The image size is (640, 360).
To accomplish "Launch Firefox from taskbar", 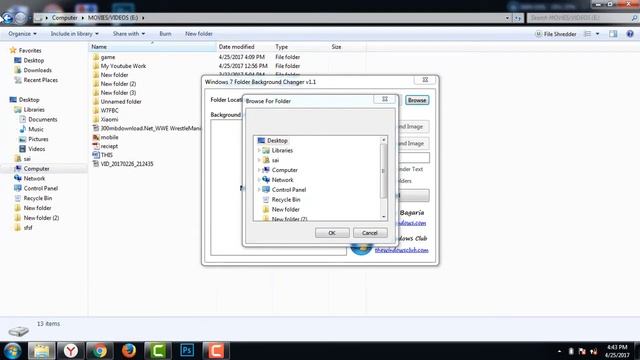I will 129,351.
